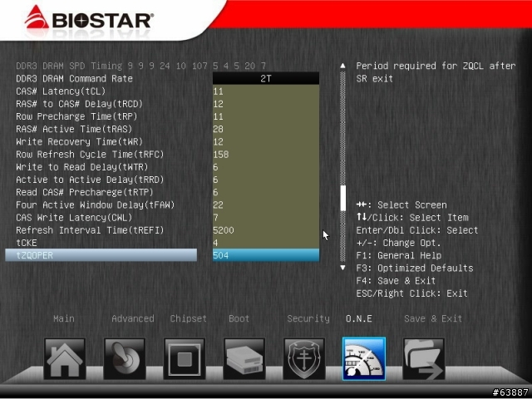Image resolution: width=532 pixels, height=399 pixels.
Task: Select Row Precharge Time(tRP) label
Action: 76,116
